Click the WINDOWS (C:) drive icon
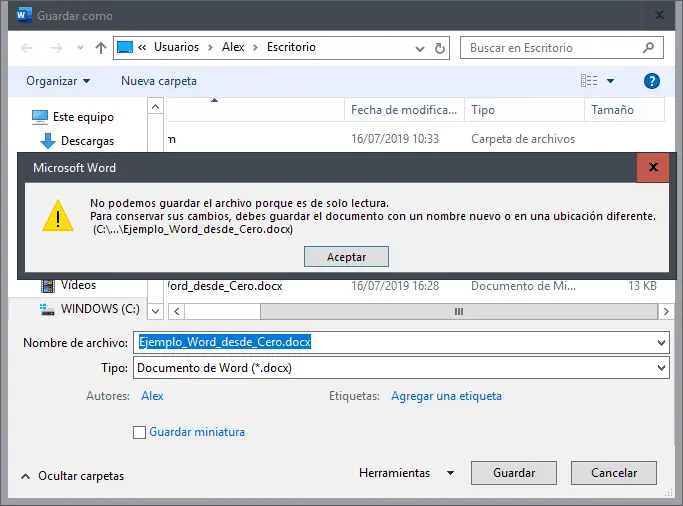Screen dimensions: 683x506 [x=47, y=309]
